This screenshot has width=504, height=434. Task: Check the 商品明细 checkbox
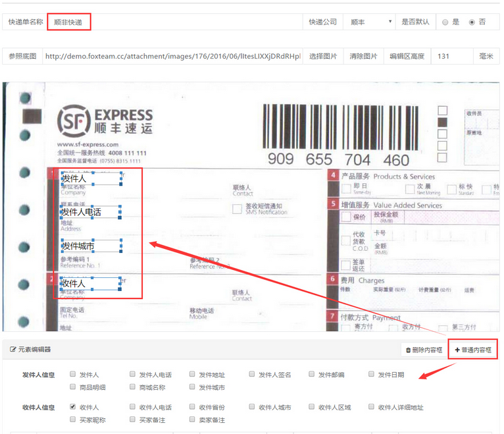click(73, 387)
